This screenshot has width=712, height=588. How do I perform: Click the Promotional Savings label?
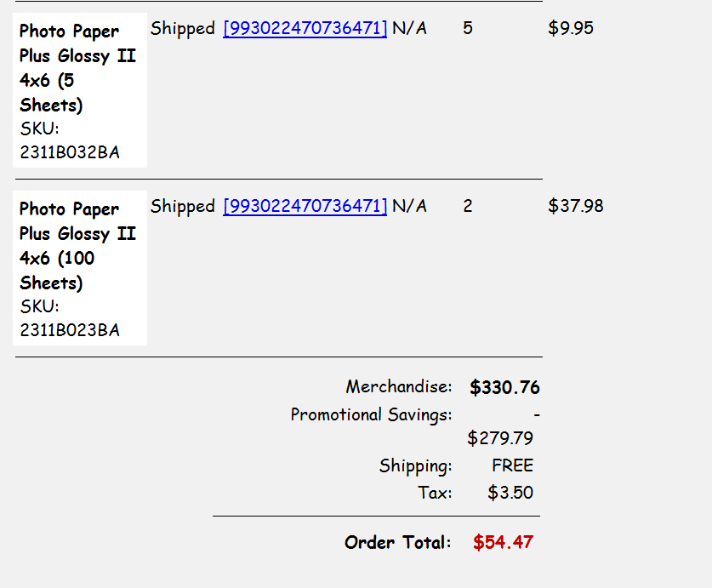click(372, 415)
